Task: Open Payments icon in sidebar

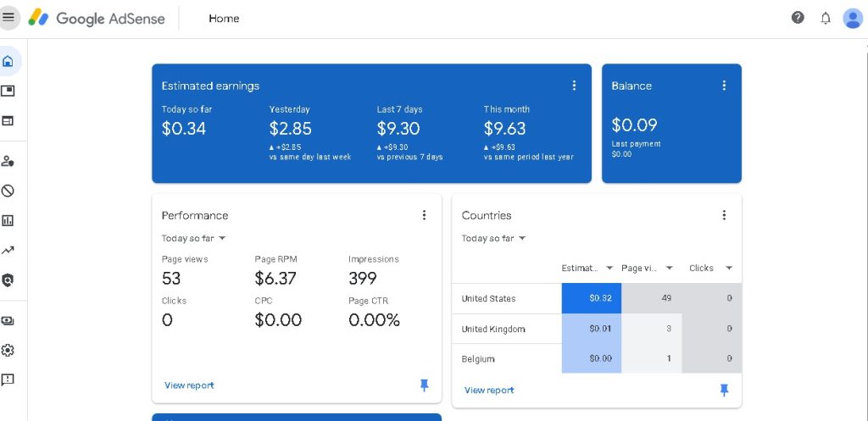Action: (8, 321)
